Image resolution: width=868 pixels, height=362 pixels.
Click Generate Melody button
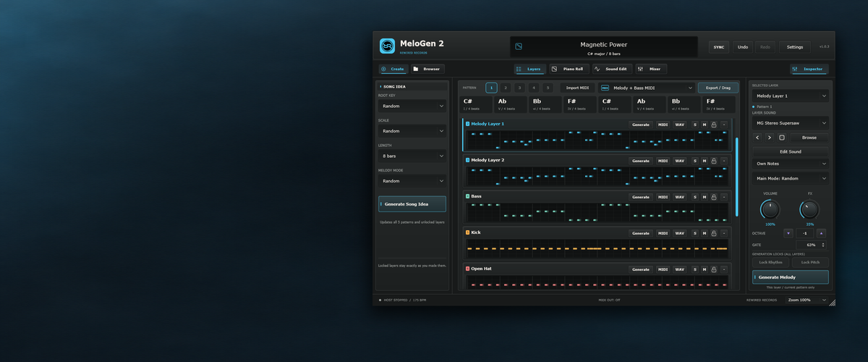(791, 277)
